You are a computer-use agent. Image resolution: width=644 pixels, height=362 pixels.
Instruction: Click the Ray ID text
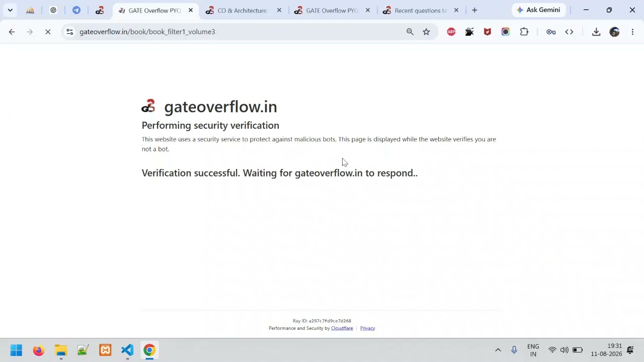[322, 321]
